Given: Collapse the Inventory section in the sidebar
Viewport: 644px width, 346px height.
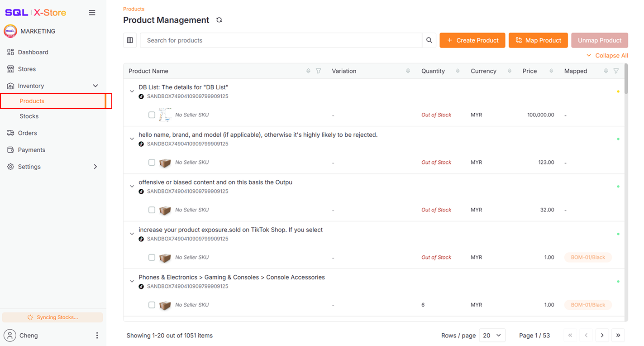Looking at the screenshot, I should click(95, 85).
